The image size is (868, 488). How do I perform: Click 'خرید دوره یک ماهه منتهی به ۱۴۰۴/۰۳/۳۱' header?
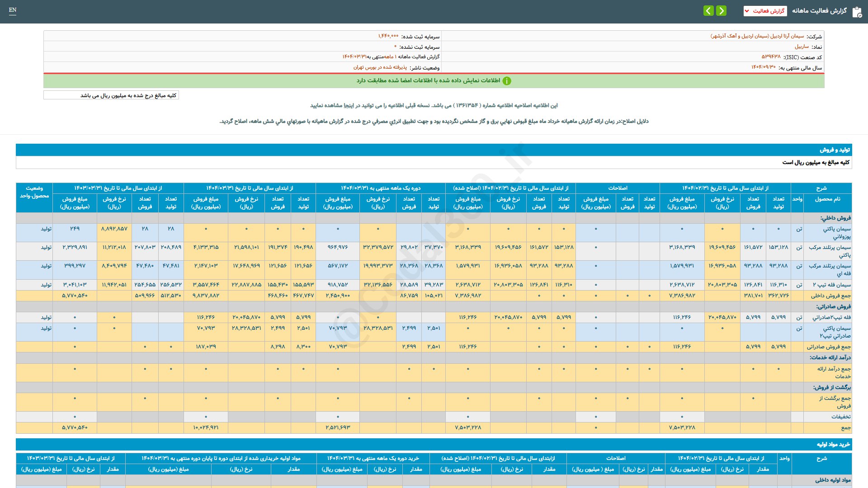(373, 458)
